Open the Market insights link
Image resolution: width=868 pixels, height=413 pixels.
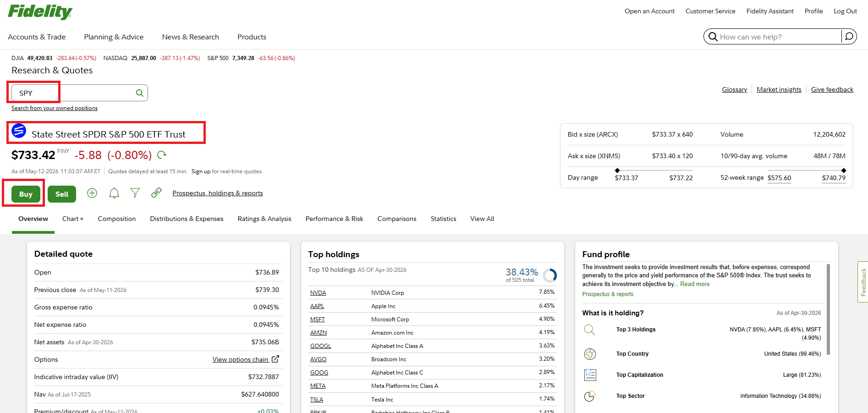[779, 89]
